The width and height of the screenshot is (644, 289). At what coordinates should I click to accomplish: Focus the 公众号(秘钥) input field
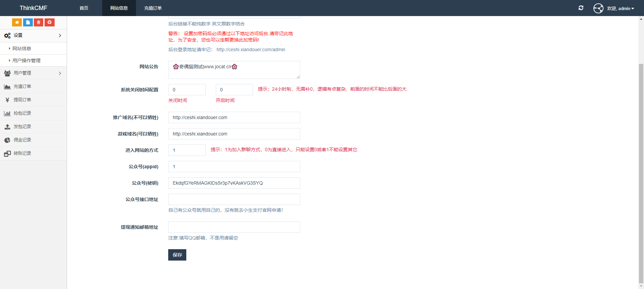click(x=234, y=183)
